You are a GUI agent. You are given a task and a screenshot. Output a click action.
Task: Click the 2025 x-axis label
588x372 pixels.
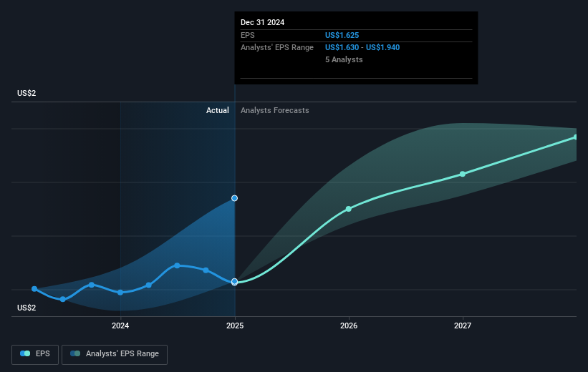click(235, 325)
